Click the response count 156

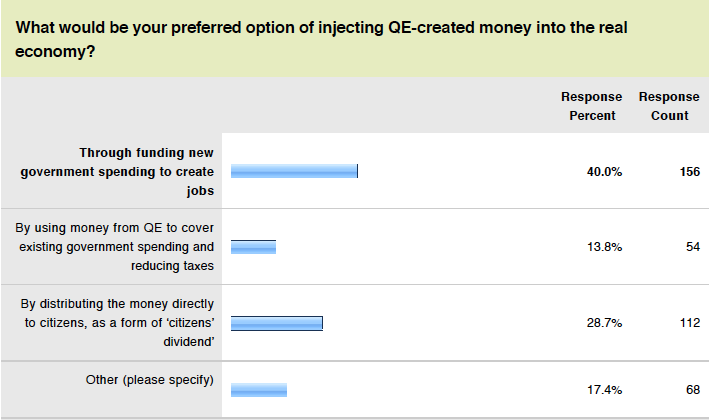pos(690,172)
